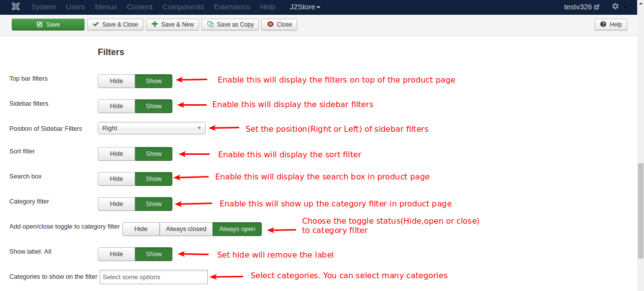Open the Components menu
The width and height of the screenshot is (644, 291).
tap(183, 7)
